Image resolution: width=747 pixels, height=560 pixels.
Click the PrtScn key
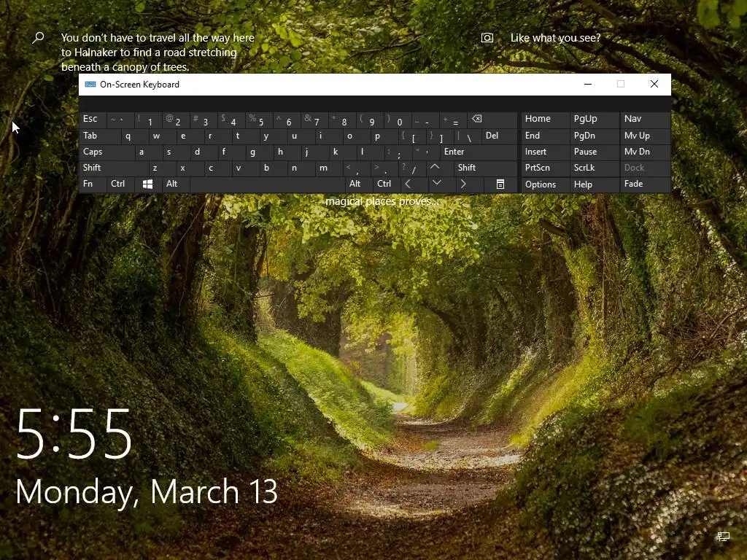(545, 168)
